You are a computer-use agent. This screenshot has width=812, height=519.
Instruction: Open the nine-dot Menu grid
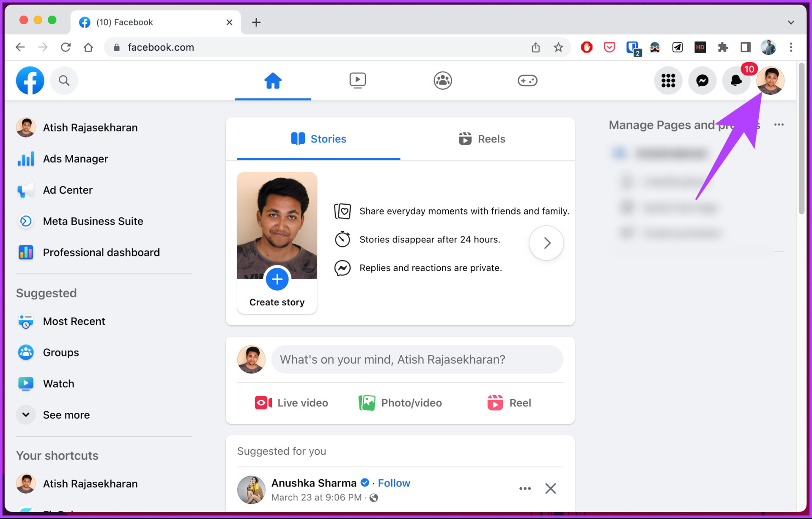668,80
